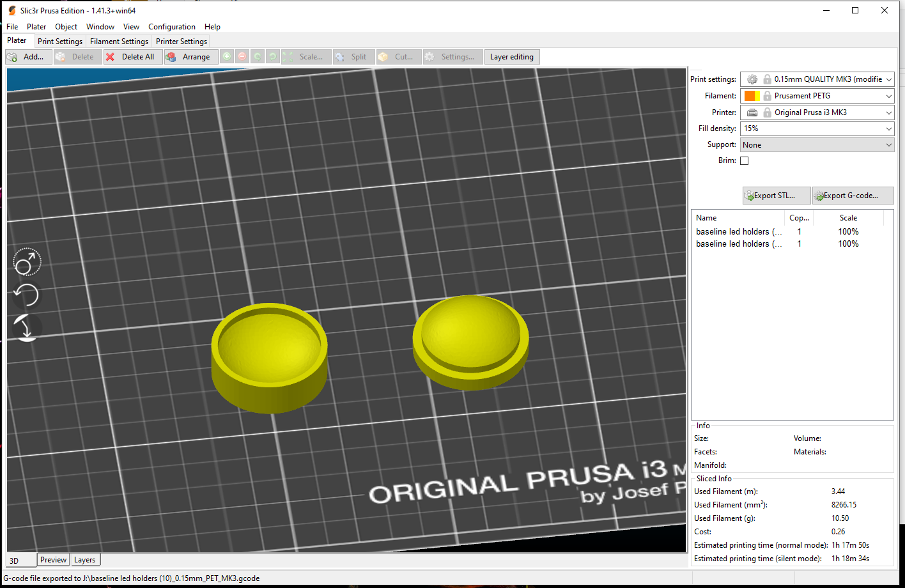Click the used filament weight 10.50
This screenshot has height=588, width=905.
[x=840, y=518]
